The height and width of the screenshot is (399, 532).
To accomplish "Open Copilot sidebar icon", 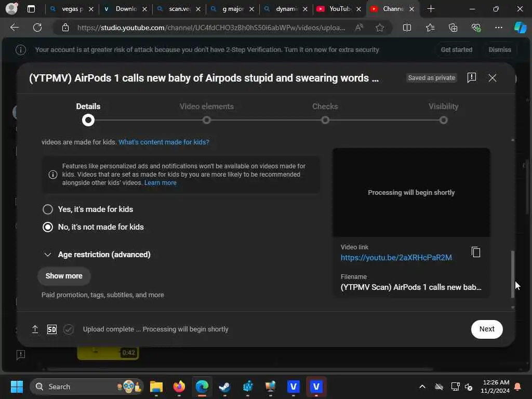I will click(520, 28).
